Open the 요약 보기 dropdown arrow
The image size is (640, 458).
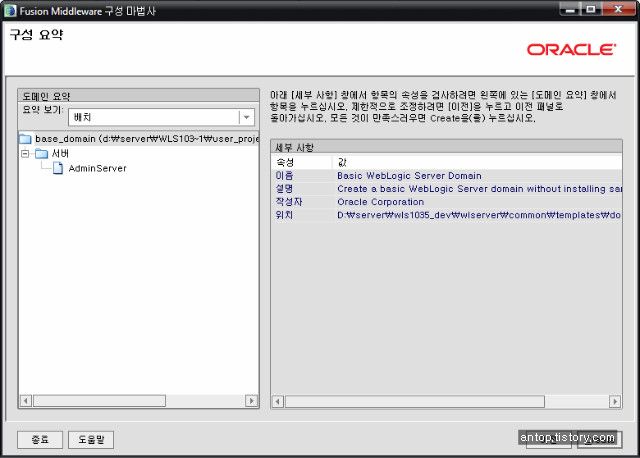coord(247,117)
